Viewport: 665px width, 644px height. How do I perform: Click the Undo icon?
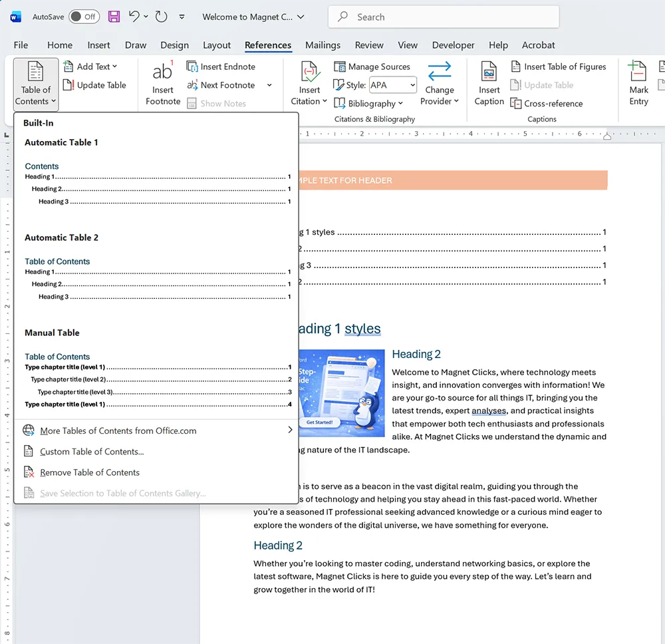tap(135, 17)
